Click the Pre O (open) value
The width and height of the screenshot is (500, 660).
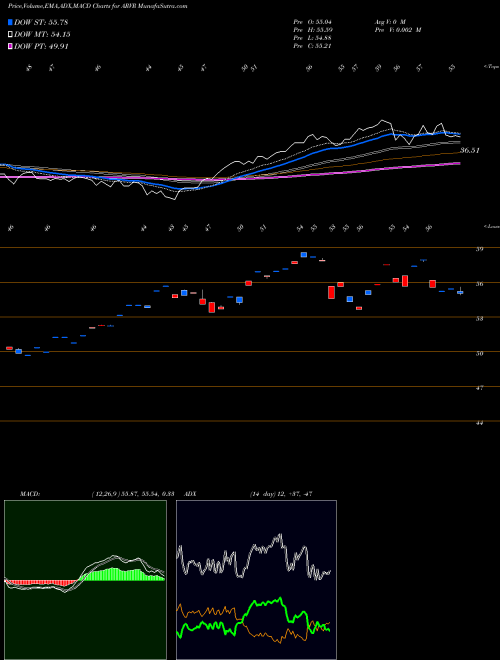tap(314, 21)
